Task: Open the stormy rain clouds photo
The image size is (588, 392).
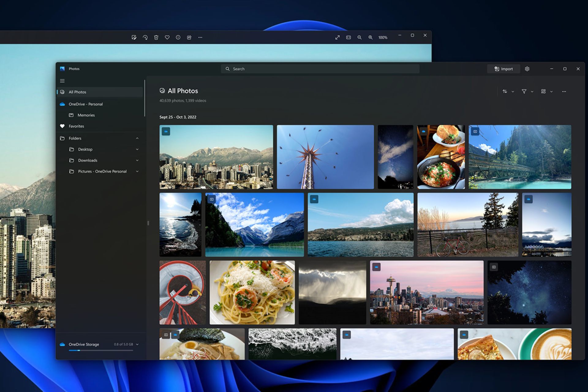Action: pyautogui.click(x=332, y=292)
